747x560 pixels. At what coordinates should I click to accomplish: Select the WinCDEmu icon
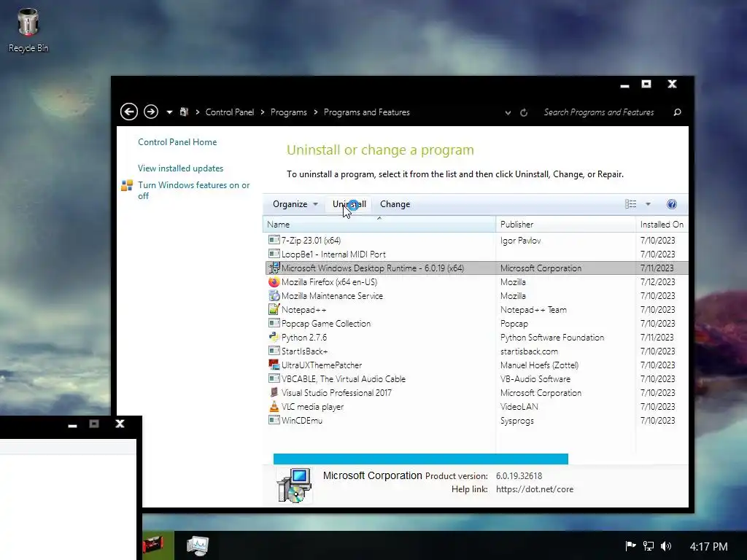[274, 421]
